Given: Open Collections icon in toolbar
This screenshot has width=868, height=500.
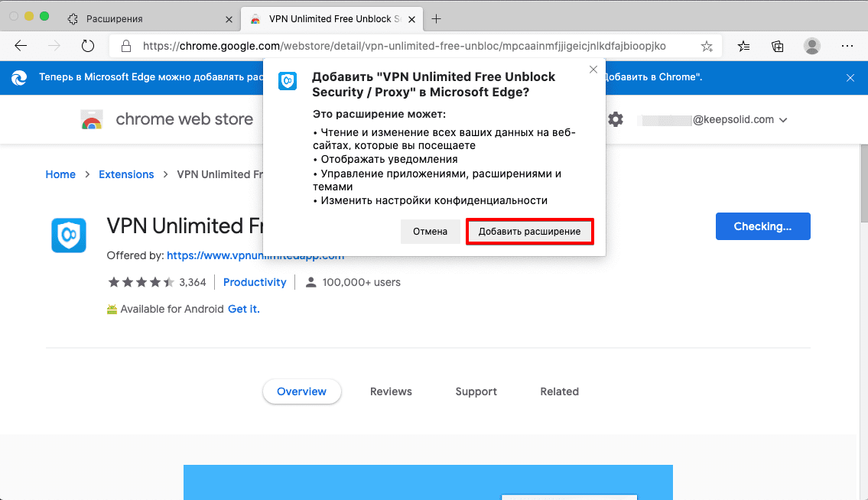Looking at the screenshot, I should coord(778,46).
